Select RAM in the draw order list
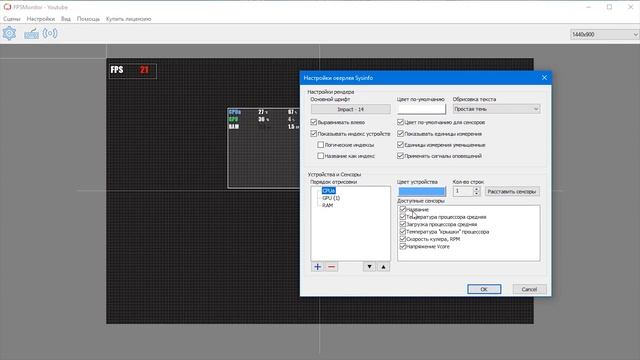The height and width of the screenshot is (360, 640). pyautogui.click(x=327, y=205)
